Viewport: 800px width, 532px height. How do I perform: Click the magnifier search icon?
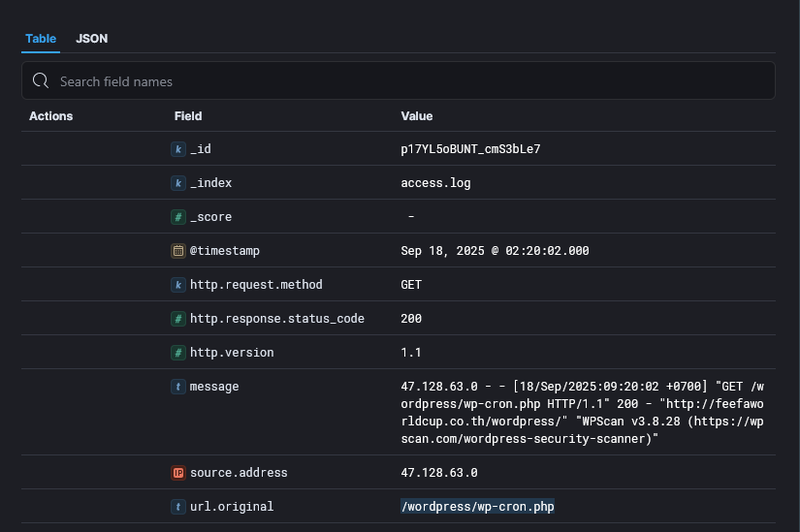pos(40,81)
